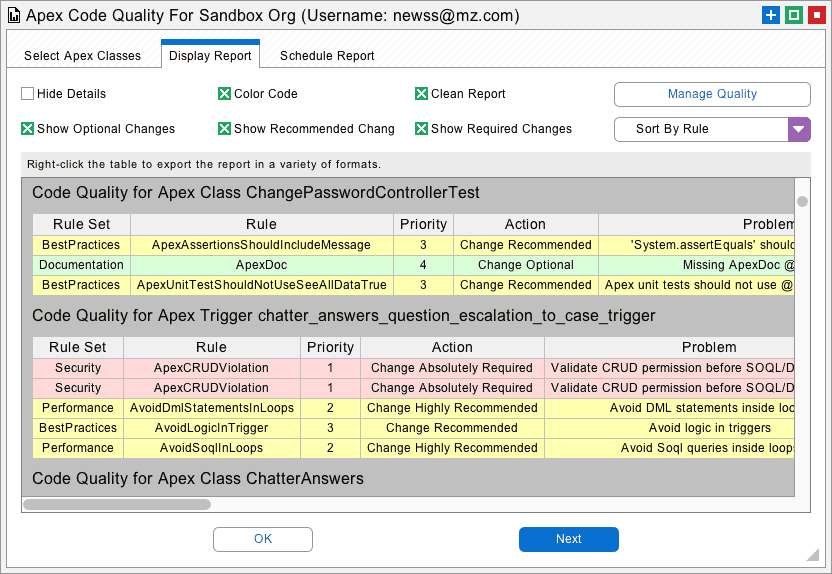Click Priority header in trigger table
Viewport: 832px width, 574px height.
point(331,347)
